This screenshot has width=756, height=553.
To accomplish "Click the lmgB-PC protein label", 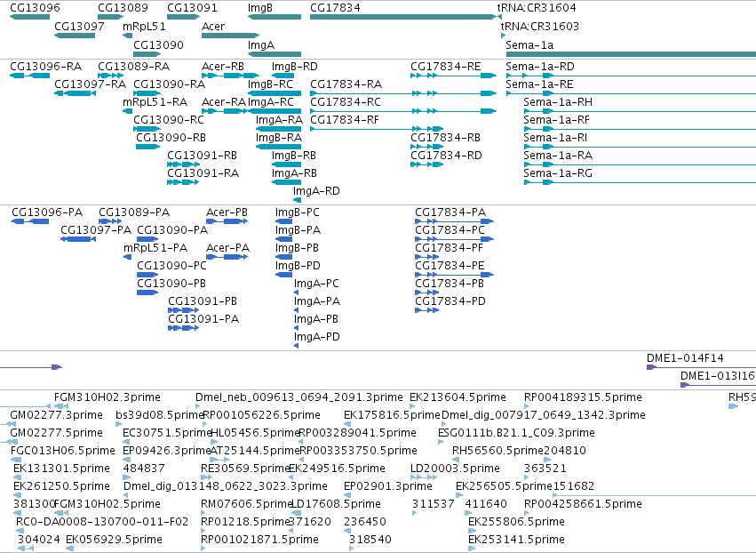I will coord(298,212).
